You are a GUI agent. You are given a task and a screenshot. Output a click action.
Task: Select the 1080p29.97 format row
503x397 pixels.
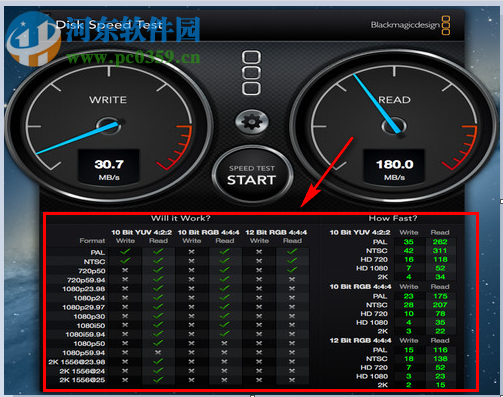(177, 307)
